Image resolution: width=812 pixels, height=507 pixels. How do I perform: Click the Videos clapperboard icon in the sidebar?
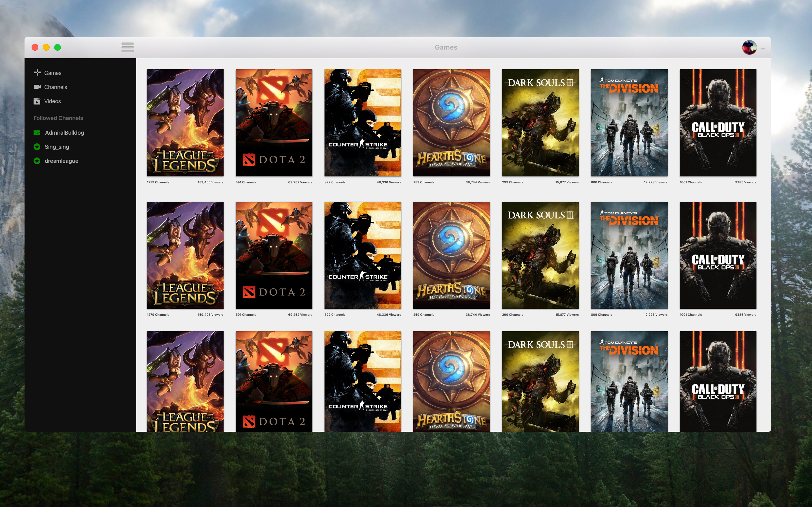(37, 101)
